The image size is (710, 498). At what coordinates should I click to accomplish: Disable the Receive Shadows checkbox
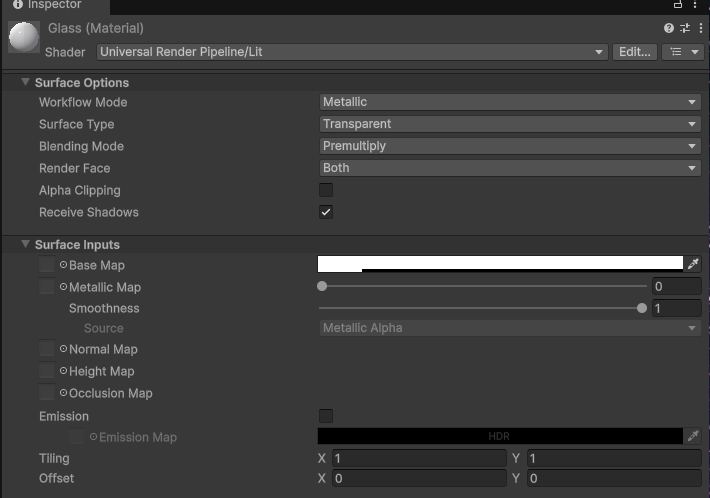tap(326, 212)
